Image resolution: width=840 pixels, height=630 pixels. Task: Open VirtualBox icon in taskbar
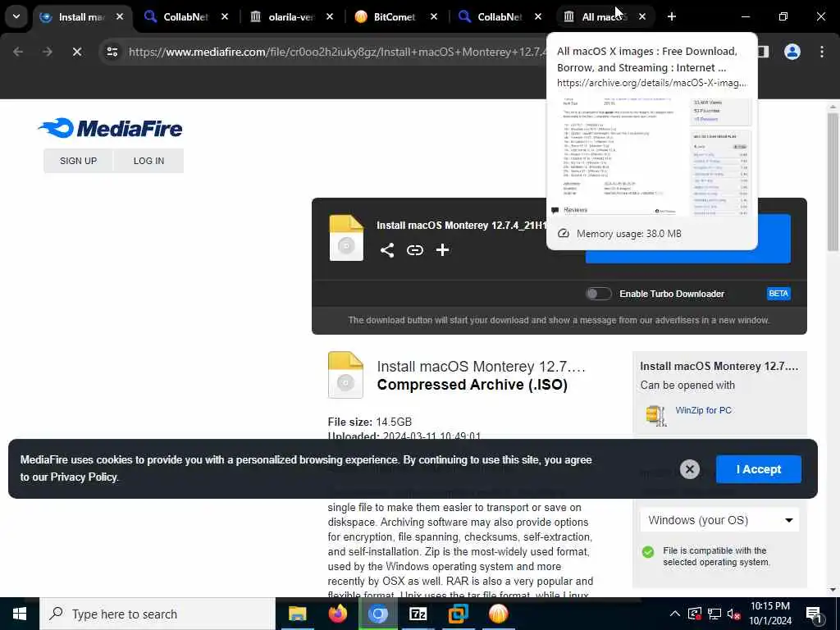(x=458, y=614)
